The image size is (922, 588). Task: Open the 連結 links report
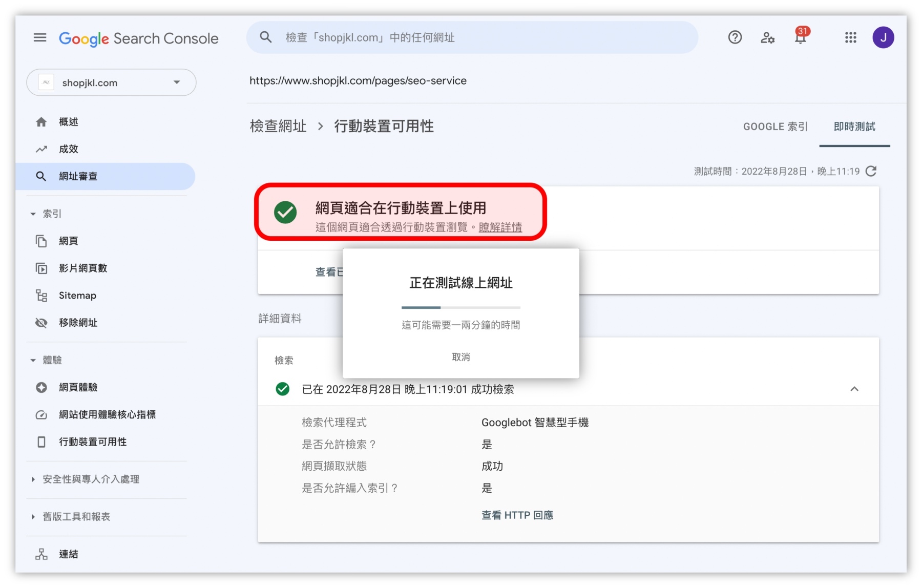point(69,554)
